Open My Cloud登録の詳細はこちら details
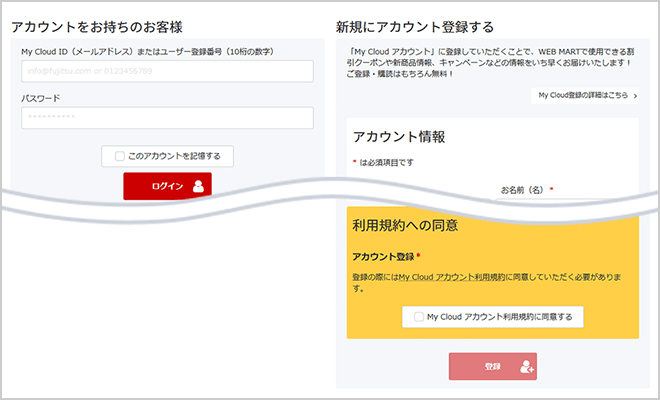This screenshot has width=660, height=400. (x=585, y=96)
